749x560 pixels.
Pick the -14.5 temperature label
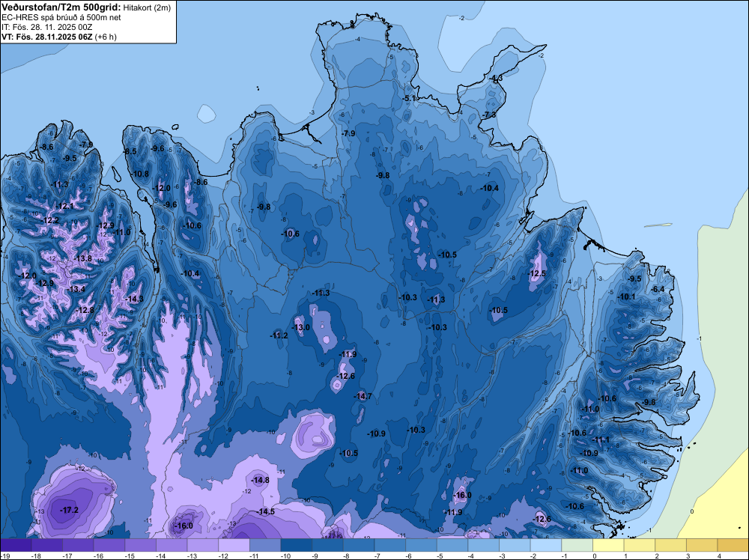[265, 512]
